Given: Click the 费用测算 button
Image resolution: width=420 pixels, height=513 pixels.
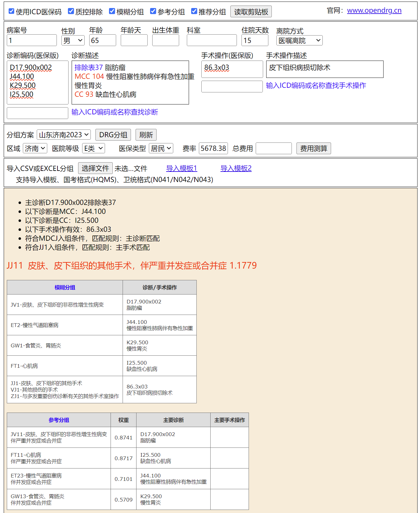Looking at the screenshot, I should pos(314,148).
